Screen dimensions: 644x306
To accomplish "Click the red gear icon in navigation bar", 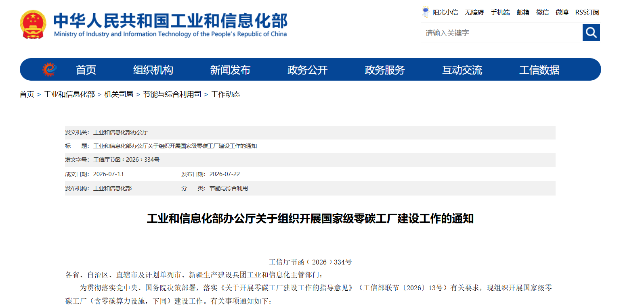I will pyautogui.click(x=49, y=69).
